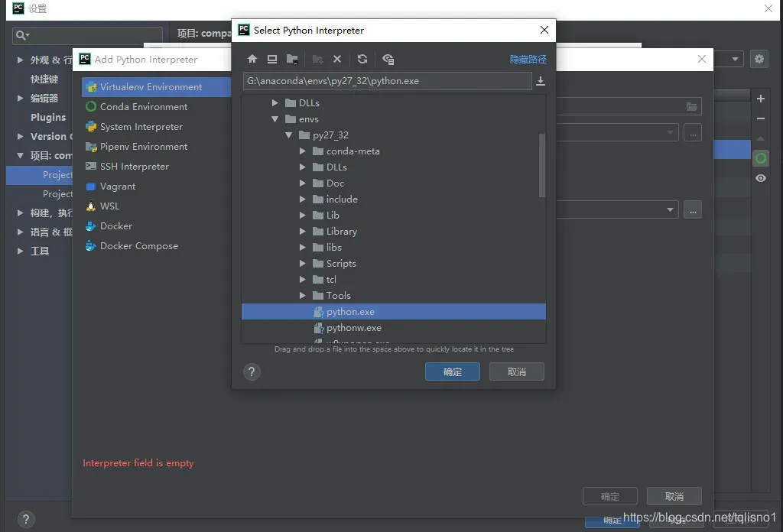Click lower ellipsis browse button in Add Interpreter
The height and width of the screenshot is (532, 783).
(x=693, y=210)
